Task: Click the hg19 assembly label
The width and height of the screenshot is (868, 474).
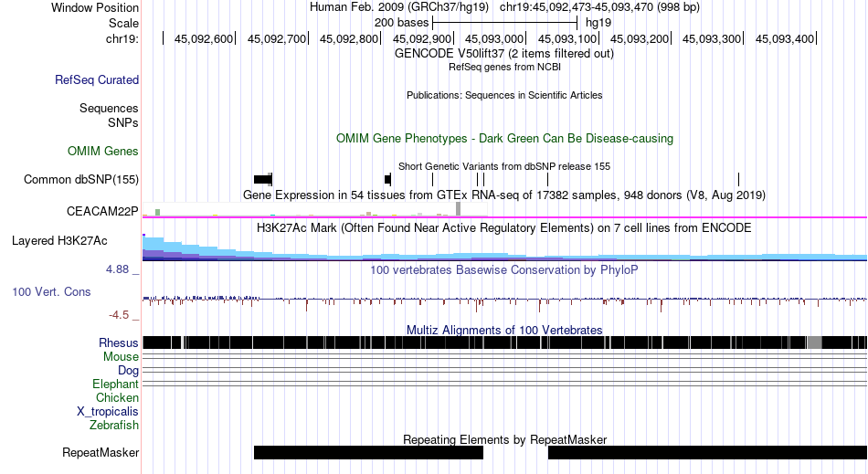Action: [x=598, y=23]
